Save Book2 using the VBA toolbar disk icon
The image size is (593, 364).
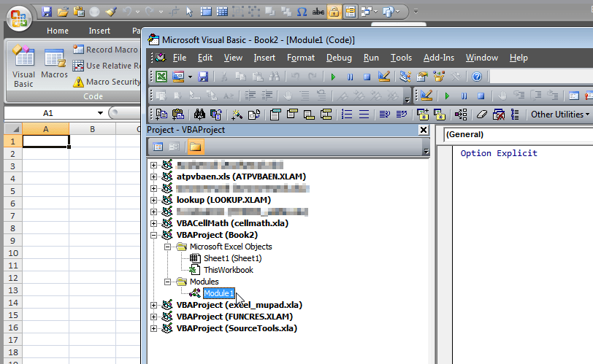(203, 77)
